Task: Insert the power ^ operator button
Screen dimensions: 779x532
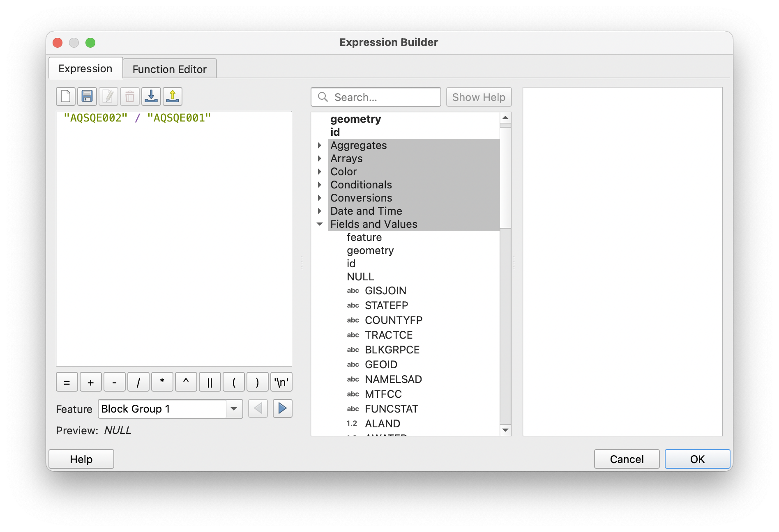Action: 186,382
